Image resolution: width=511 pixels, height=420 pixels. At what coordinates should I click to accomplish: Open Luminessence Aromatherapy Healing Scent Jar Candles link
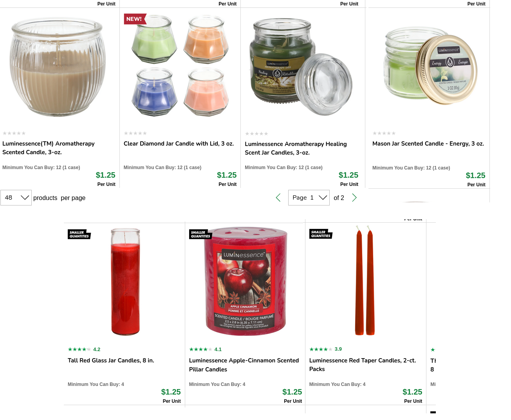tap(296, 148)
